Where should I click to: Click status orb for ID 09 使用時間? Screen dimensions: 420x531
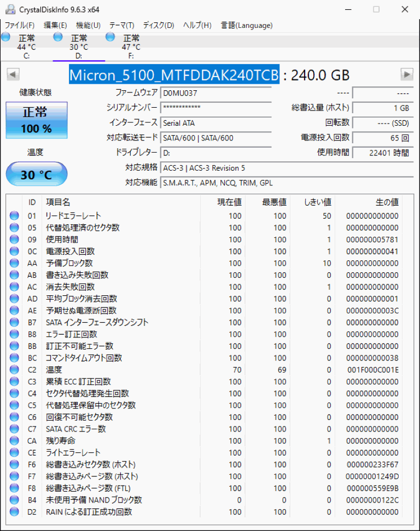click(x=14, y=239)
